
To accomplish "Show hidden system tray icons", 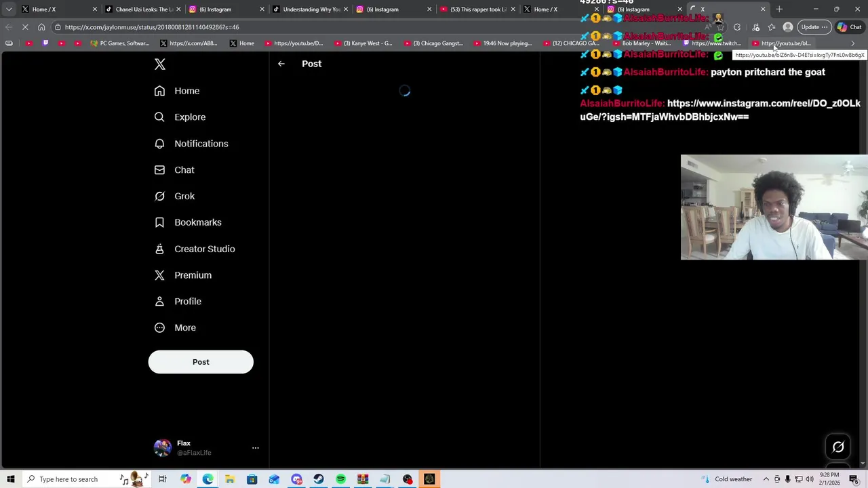I will [x=766, y=479].
